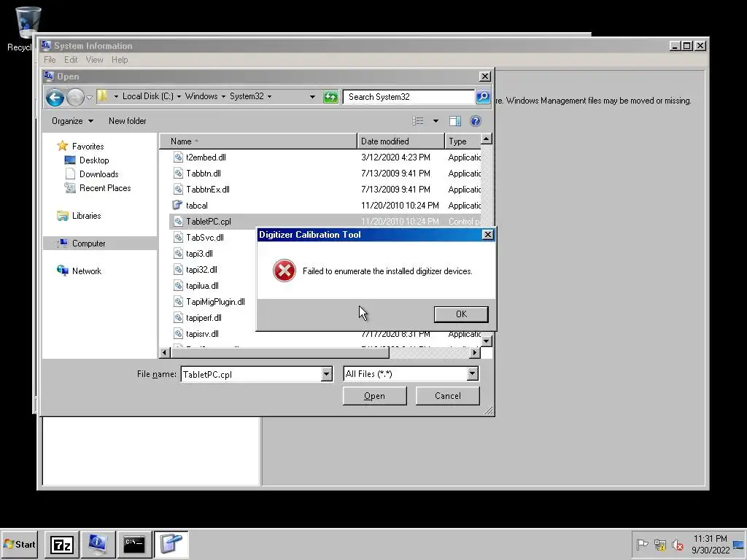Select the TapiMigPlugin.dll file
Viewport: 747px width, 560px height.
(x=215, y=302)
